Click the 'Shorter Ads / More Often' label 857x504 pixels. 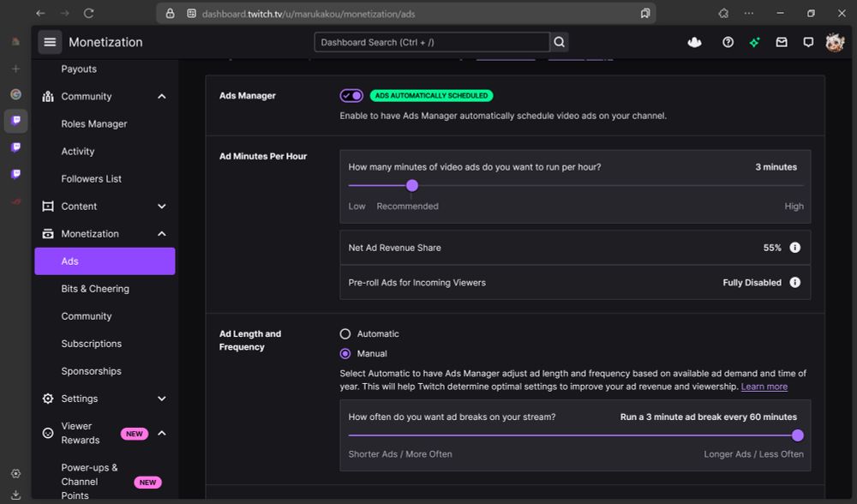(400, 454)
